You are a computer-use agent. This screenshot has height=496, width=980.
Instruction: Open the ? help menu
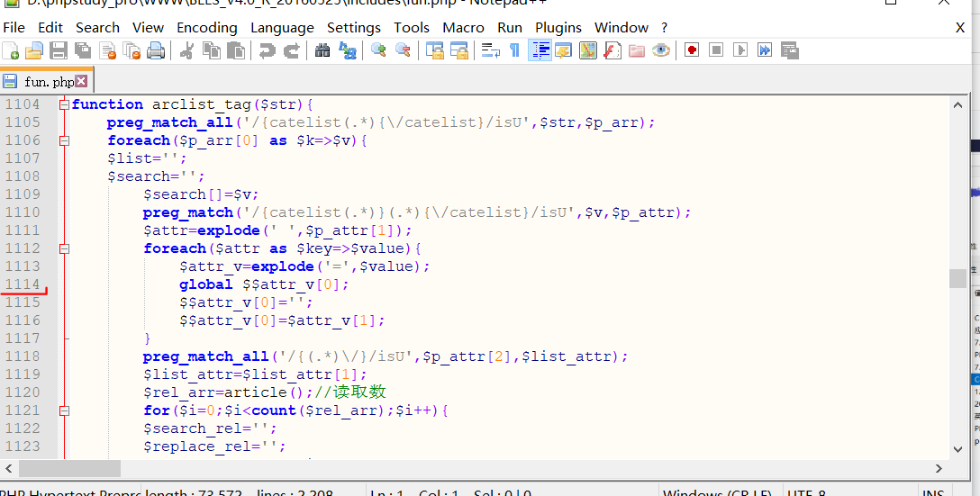pos(664,28)
